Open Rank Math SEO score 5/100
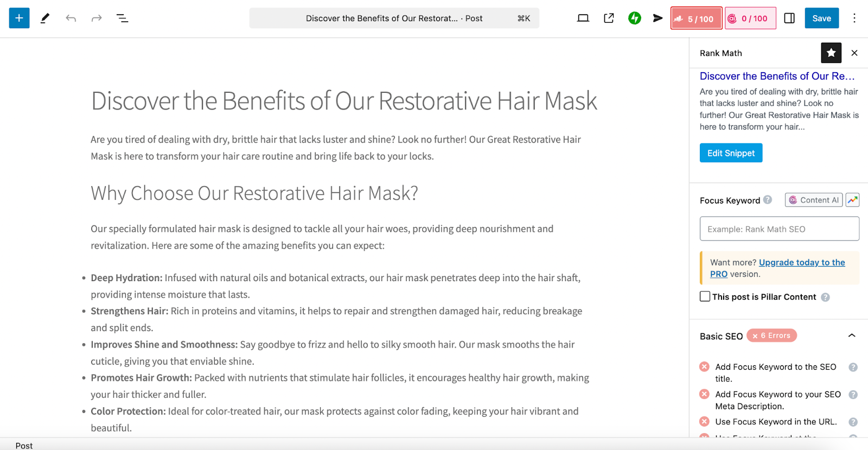The height and width of the screenshot is (450, 868). click(696, 18)
